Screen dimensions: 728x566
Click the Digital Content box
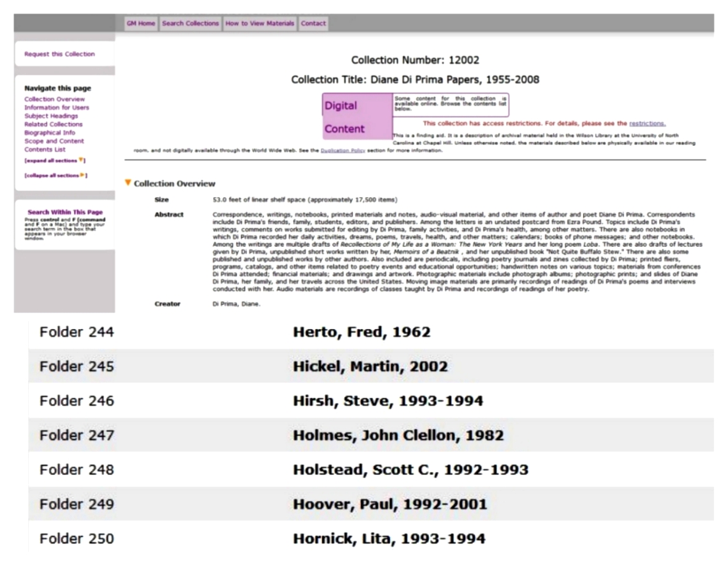[x=358, y=117]
